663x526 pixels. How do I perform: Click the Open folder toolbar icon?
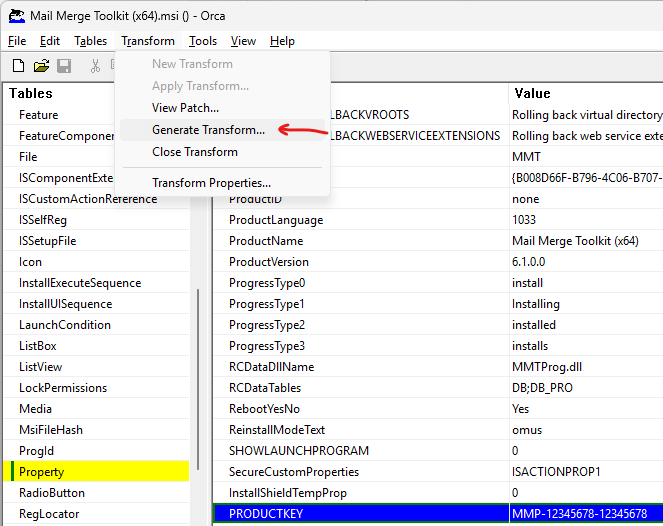pyautogui.click(x=41, y=66)
